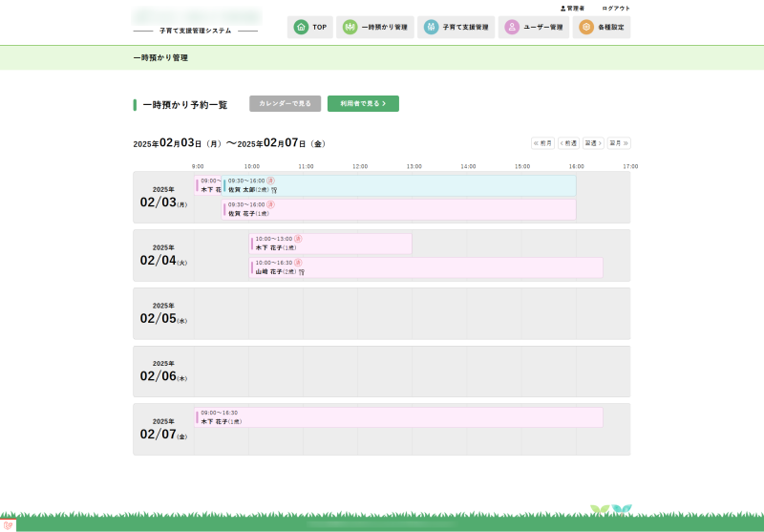This screenshot has height=532, width=764.
Task: Open 佐賀 花子 booking on 02/03
Action: coord(399,209)
